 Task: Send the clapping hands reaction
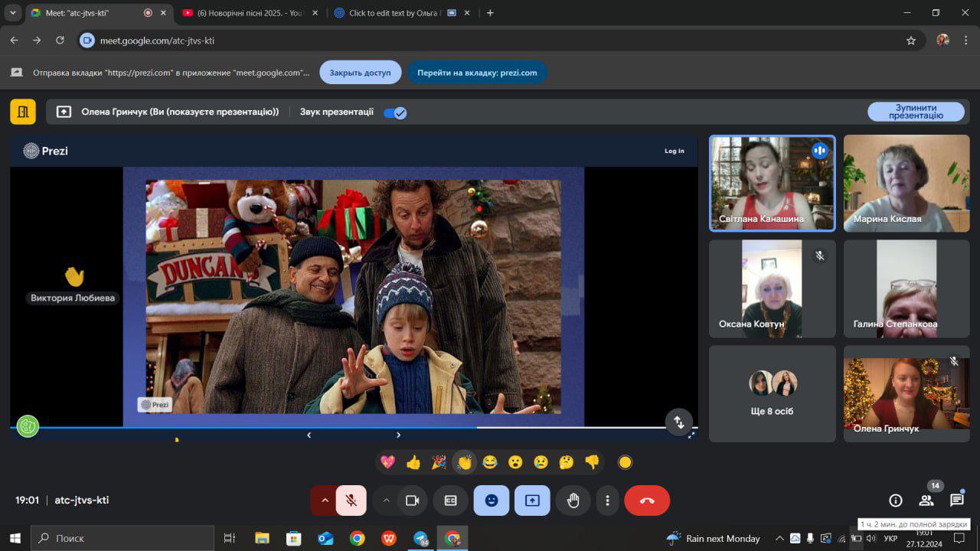click(464, 462)
